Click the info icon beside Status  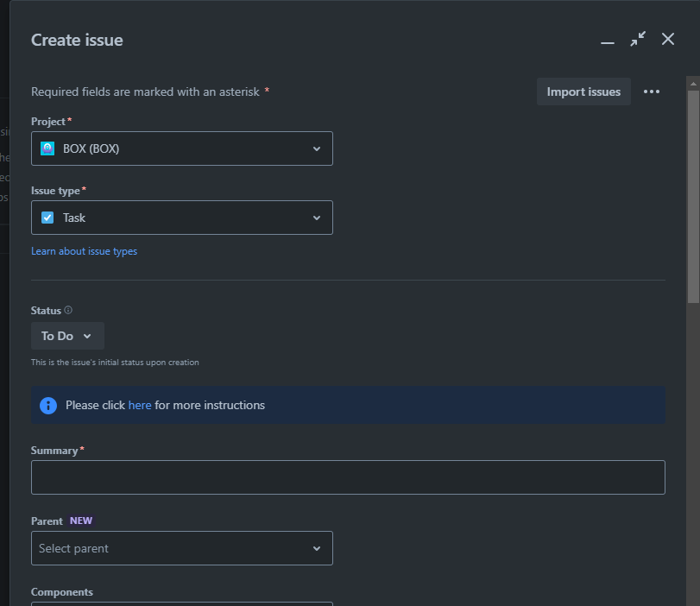68,310
